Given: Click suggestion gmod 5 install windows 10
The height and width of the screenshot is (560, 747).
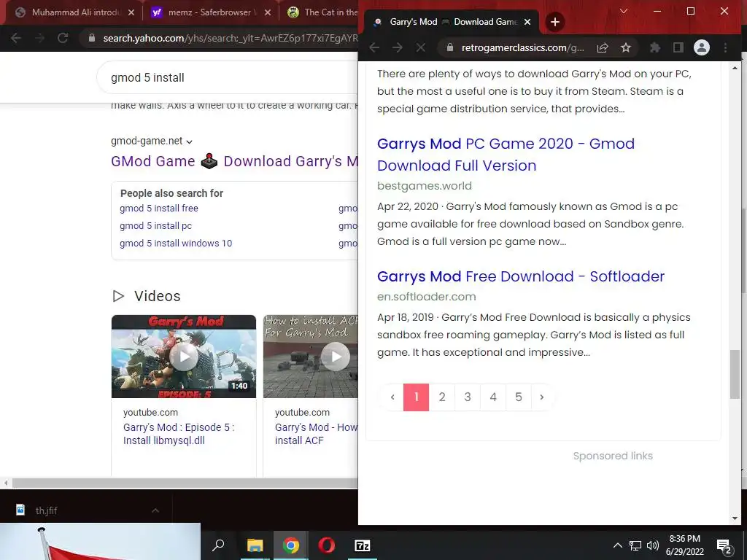Looking at the screenshot, I should (176, 244).
